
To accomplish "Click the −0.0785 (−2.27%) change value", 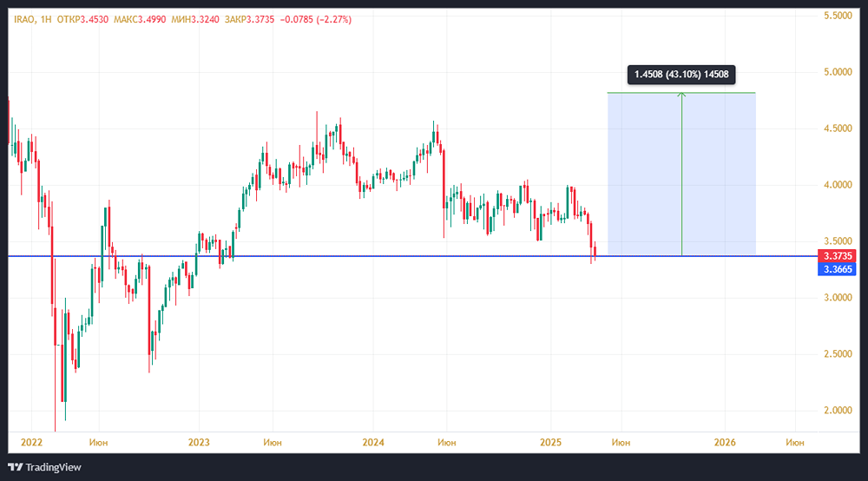I will coord(321,20).
